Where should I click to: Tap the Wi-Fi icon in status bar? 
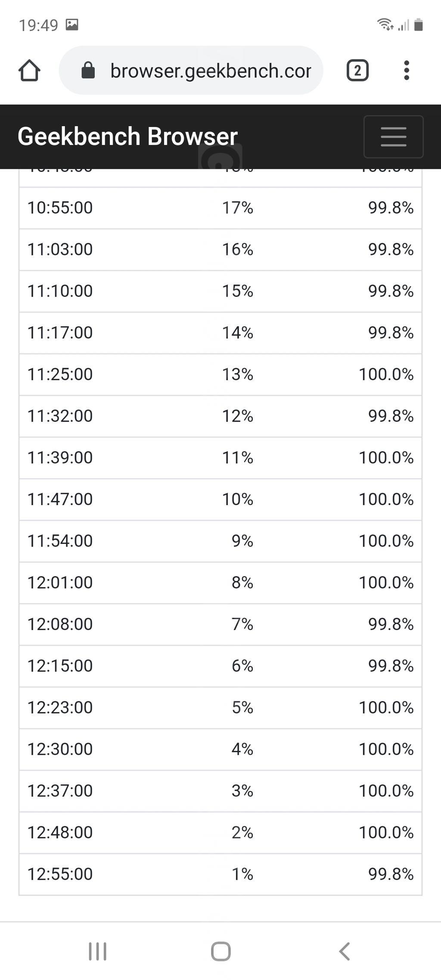pyautogui.click(x=385, y=25)
